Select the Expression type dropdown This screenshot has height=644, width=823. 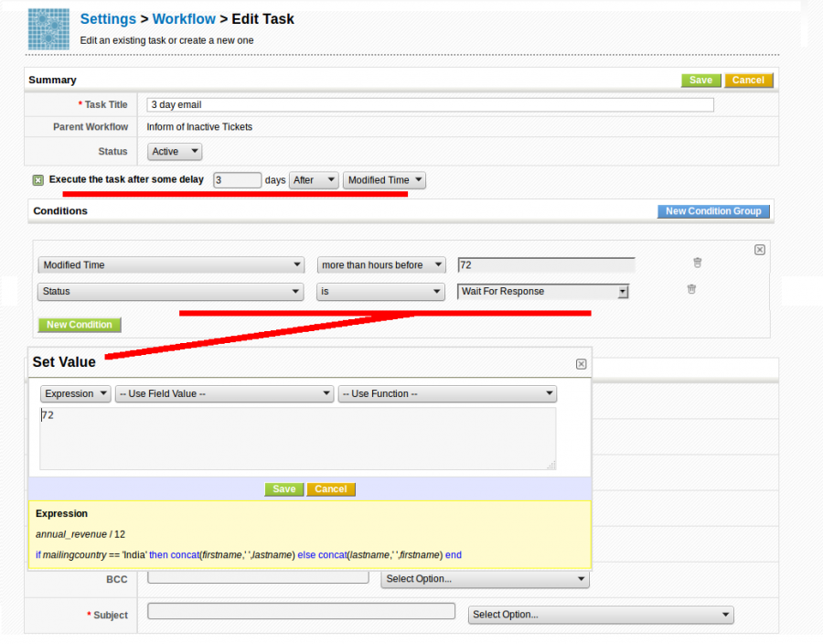point(76,393)
